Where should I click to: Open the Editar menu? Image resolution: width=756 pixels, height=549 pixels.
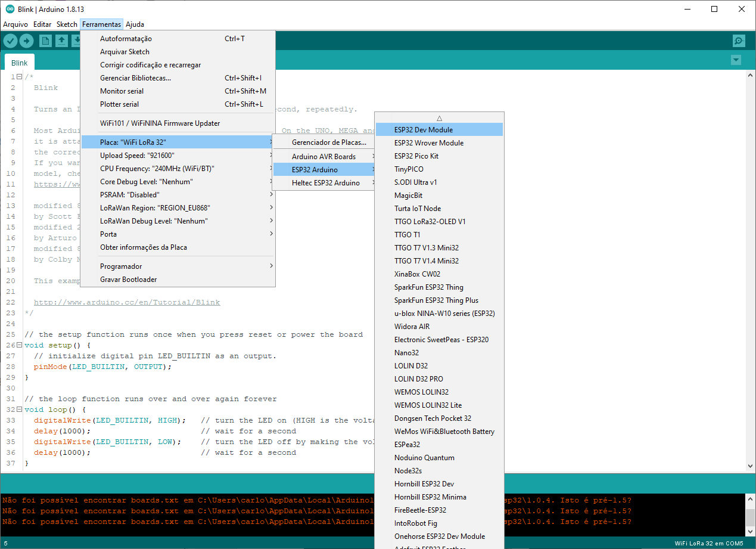coord(42,24)
